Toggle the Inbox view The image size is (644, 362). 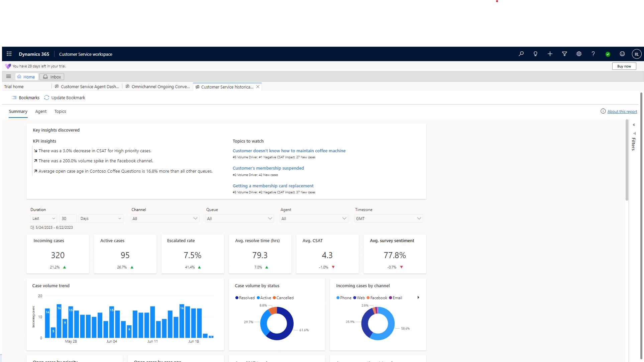point(51,76)
